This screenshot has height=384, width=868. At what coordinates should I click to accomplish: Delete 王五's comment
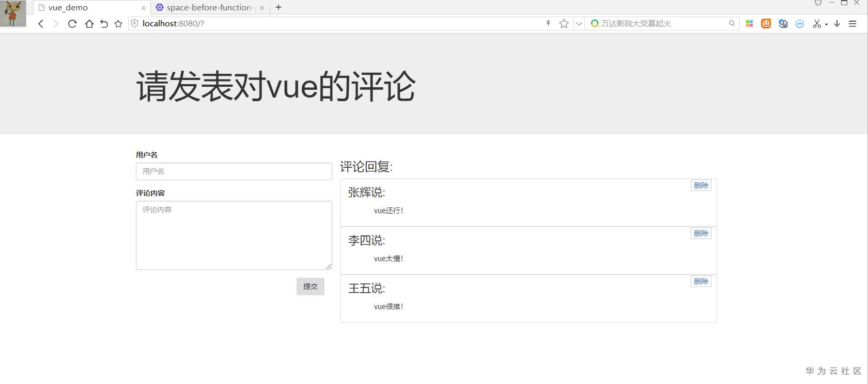click(701, 281)
